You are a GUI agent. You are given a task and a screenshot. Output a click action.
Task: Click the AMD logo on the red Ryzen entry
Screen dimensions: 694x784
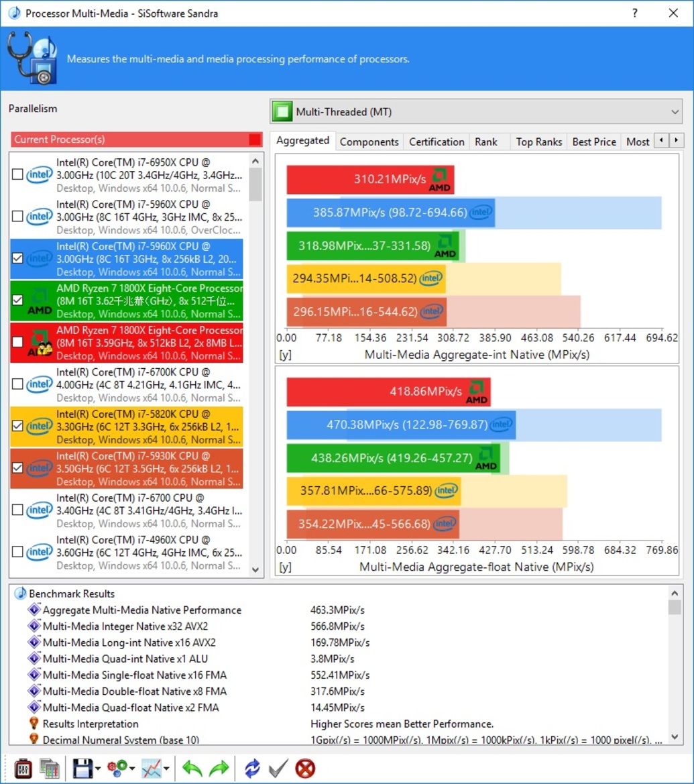click(40, 343)
